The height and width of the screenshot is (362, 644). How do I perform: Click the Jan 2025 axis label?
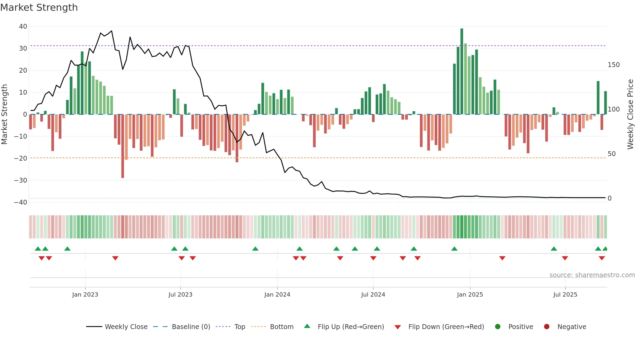470,294
